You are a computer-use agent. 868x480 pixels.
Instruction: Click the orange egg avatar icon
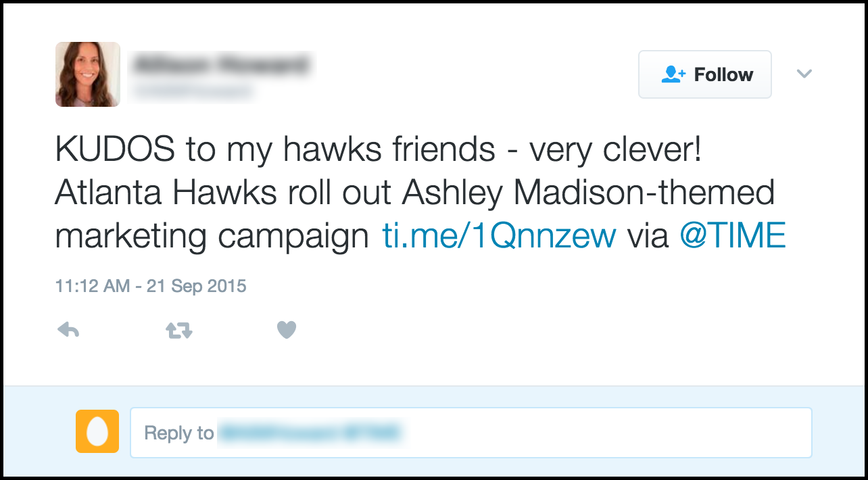tap(97, 431)
